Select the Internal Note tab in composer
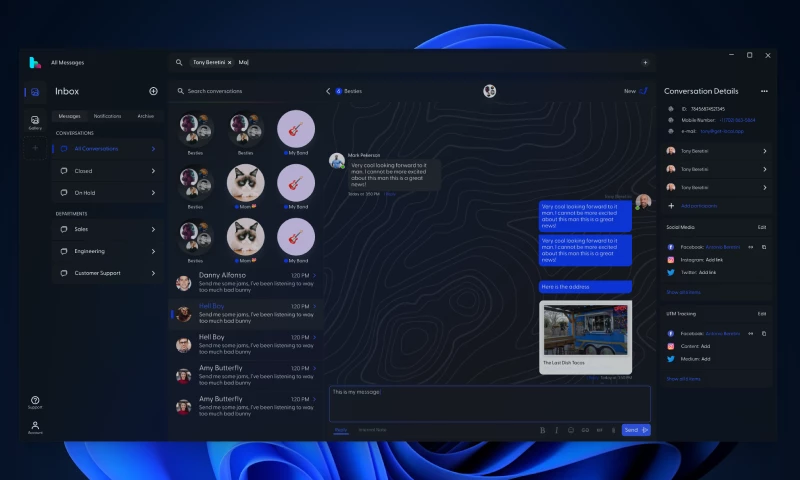This screenshot has height=480, width=800. [x=372, y=430]
